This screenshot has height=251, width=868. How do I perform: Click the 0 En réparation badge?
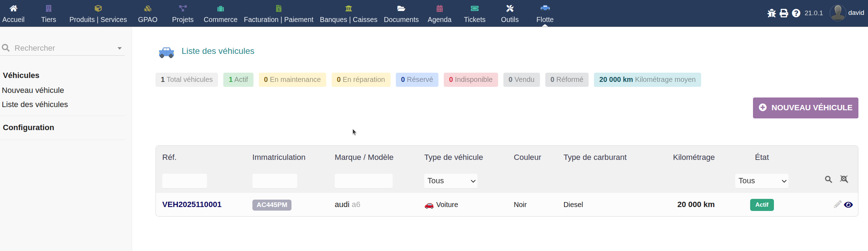click(x=361, y=80)
